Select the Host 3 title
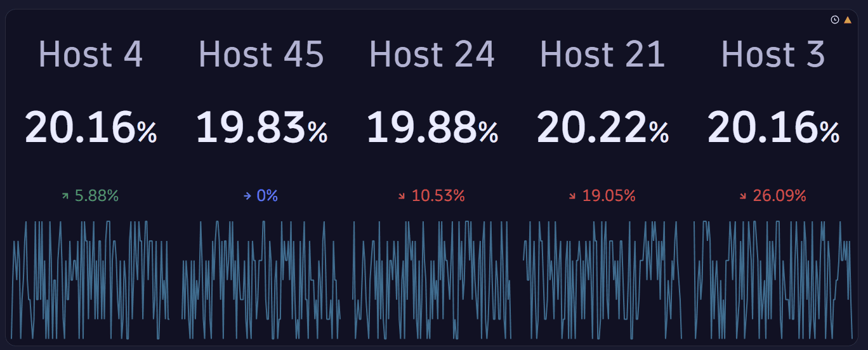Screen dimensions: 868x350 point(773,55)
